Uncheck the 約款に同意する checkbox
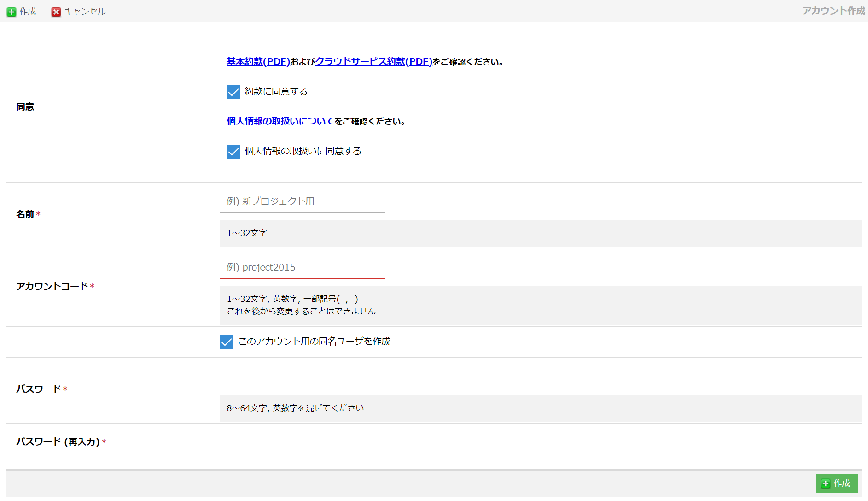The width and height of the screenshot is (868, 501). (233, 92)
